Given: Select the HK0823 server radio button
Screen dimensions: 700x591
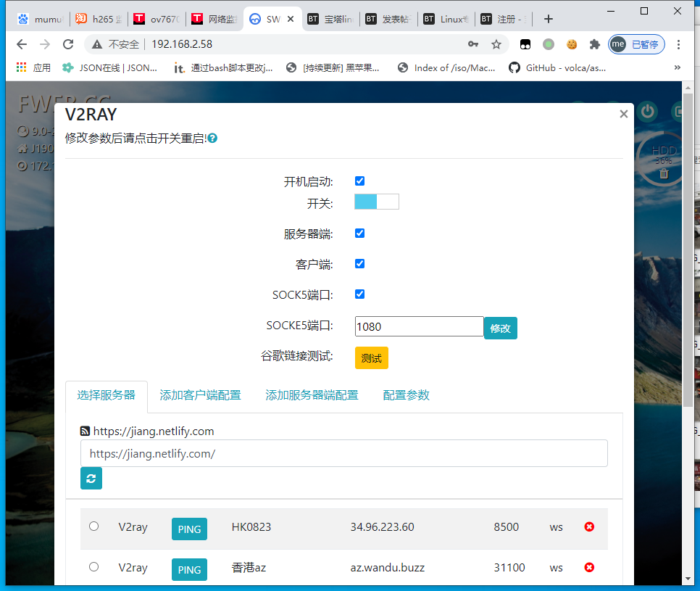Looking at the screenshot, I should [93, 526].
